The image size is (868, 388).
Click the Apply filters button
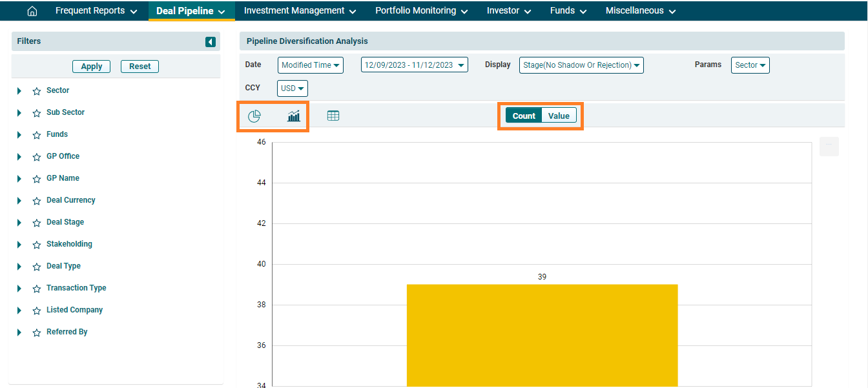tap(92, 66)
